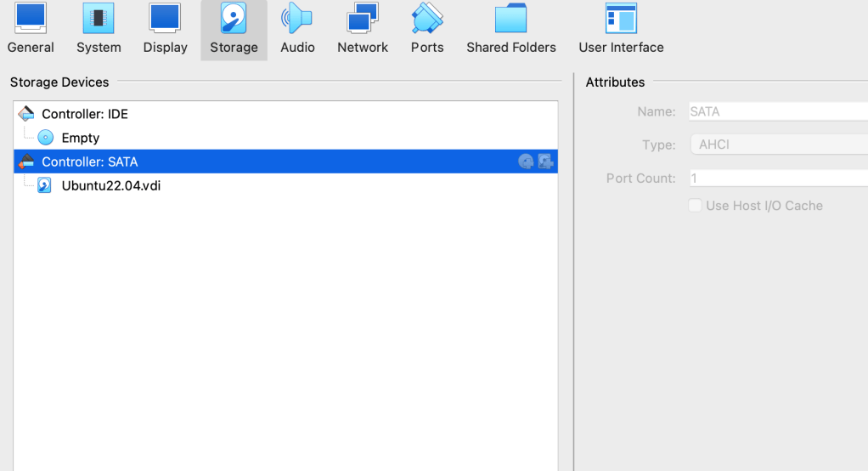Open User Interface settings
The width and height of the screenshot is (868, 471).
621,30
